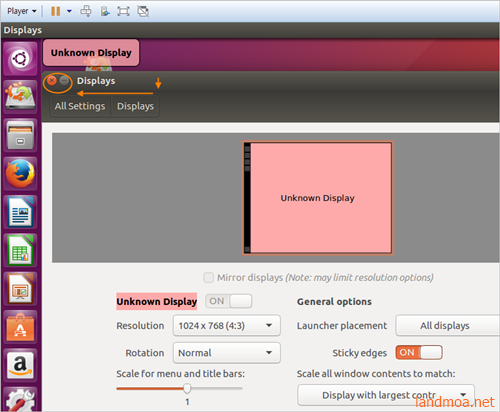This screenshot has width=500, height=412.
Task: Open the Player menu
Action: pyautogui.click(x=22, y=11)
